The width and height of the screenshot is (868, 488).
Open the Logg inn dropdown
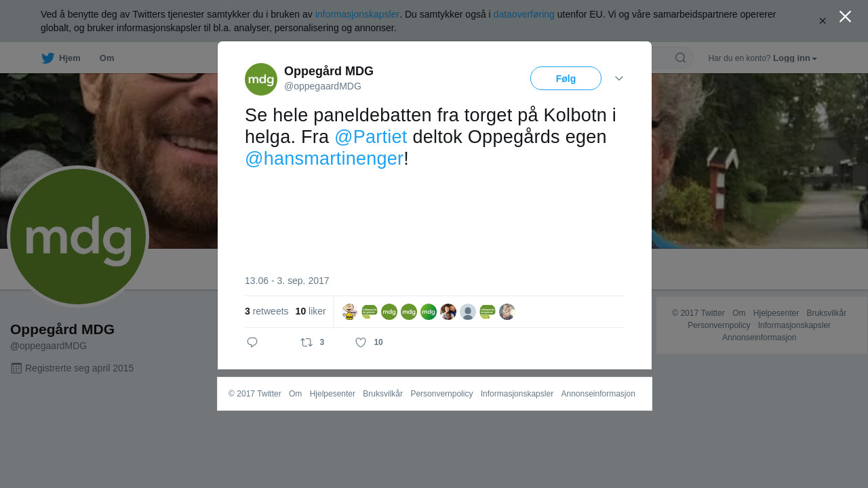point(795,58)
